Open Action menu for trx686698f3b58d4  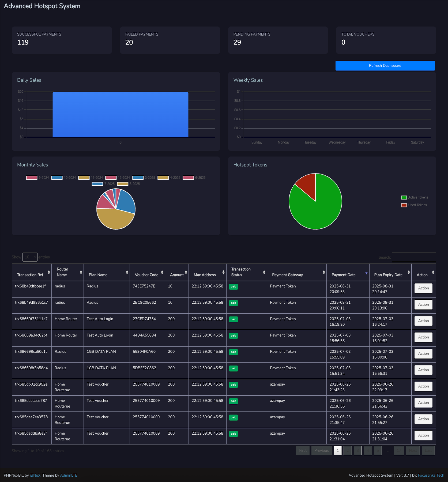[x=423, y=370]
